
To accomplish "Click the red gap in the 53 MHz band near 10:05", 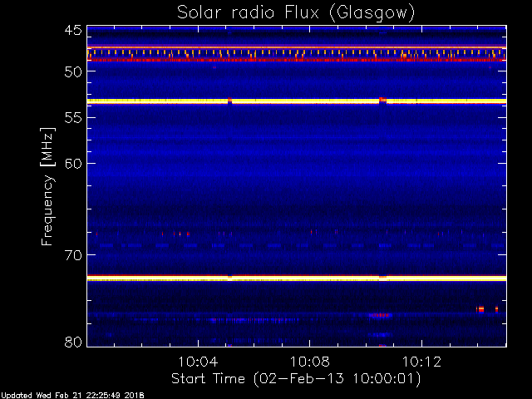I will coord(230,100).
